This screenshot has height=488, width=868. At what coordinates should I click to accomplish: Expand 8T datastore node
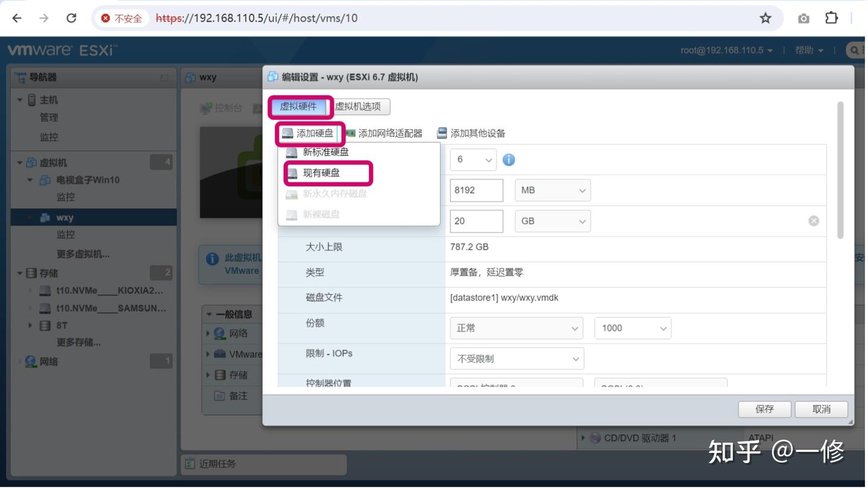[30, 326]
